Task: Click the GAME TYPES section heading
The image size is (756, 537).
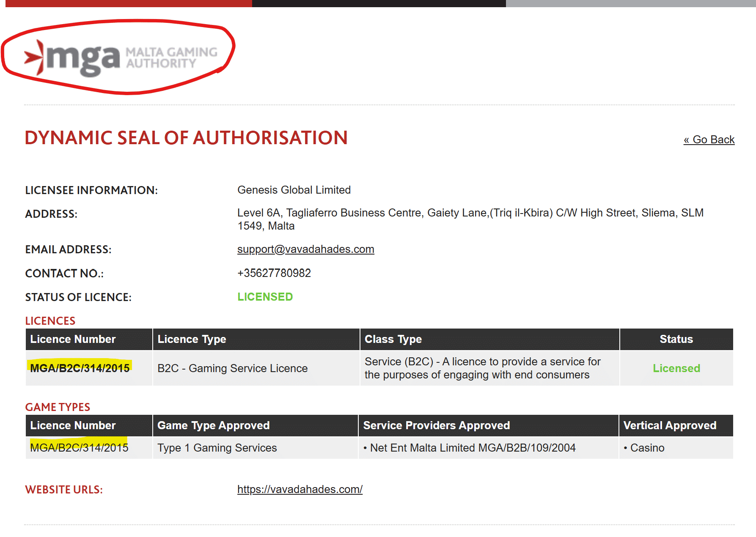Action: coord(58,407)
